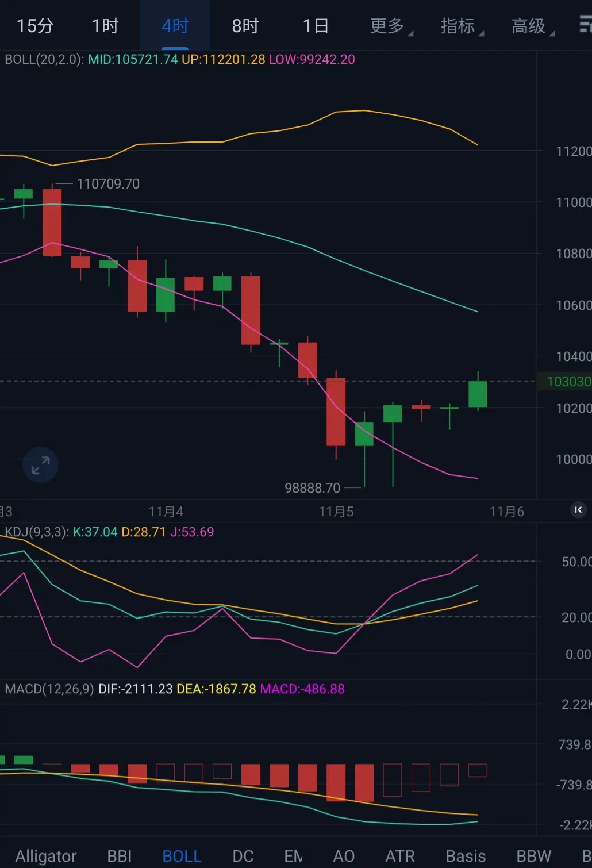
Task: Jump to latest candle with arrow icon
Action: tap(578, 510)
